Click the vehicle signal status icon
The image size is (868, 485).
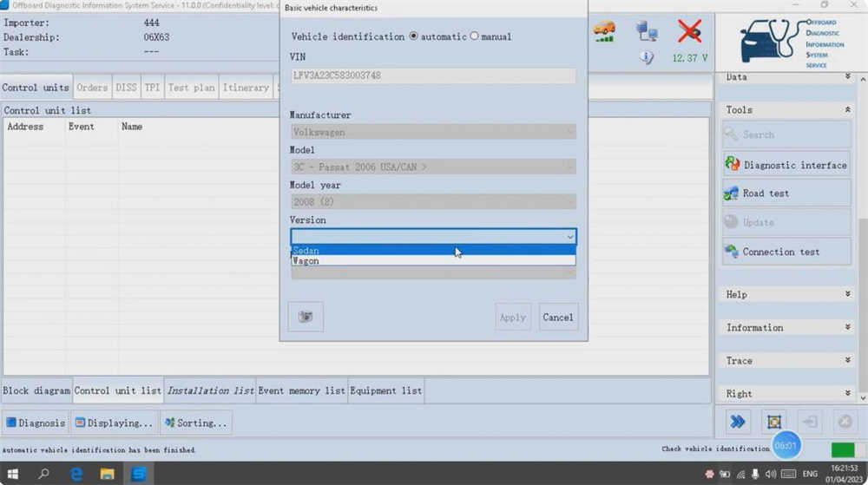coord(604,31)
